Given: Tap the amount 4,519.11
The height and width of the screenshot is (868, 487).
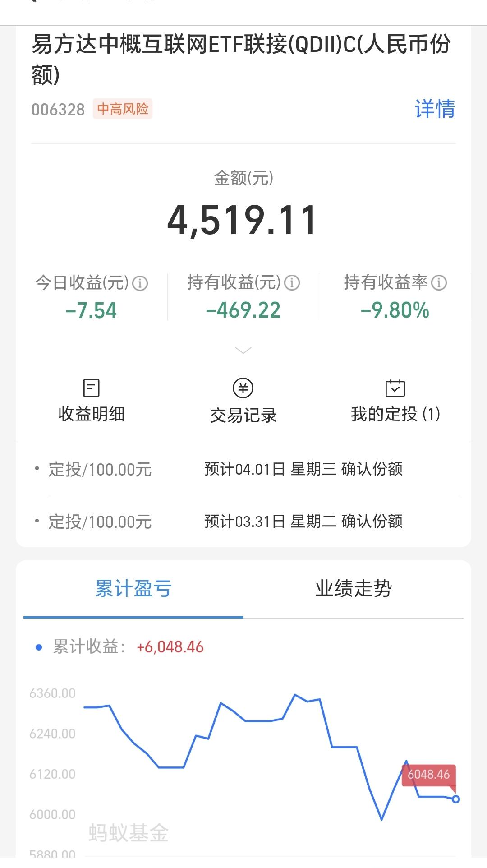Looking at the screenshot, I should tap(243, 221).
